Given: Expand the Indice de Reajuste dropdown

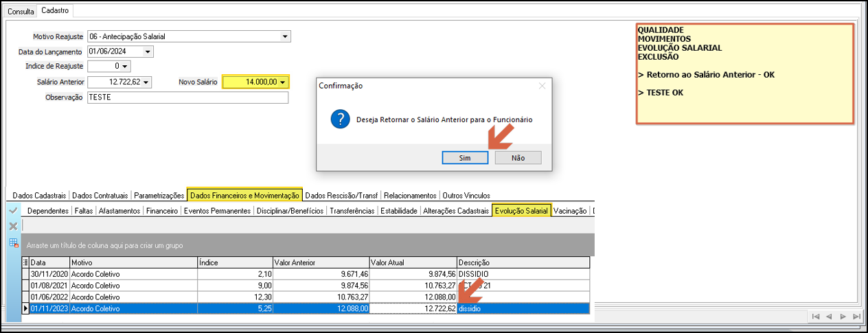Looking at the screenshot, I should (x=126, y=67).
